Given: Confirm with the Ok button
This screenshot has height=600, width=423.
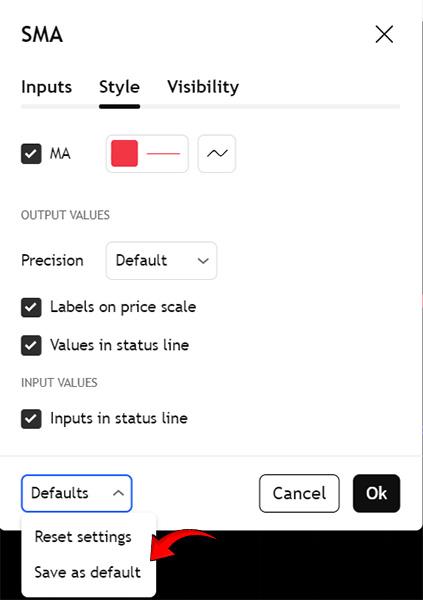Looking at the screenshot, I should pyautogui.click(x=376, y=493).
